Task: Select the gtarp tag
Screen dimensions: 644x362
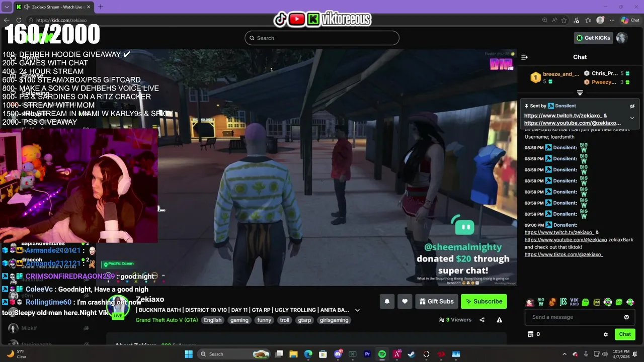Action: tap(304, 320)
